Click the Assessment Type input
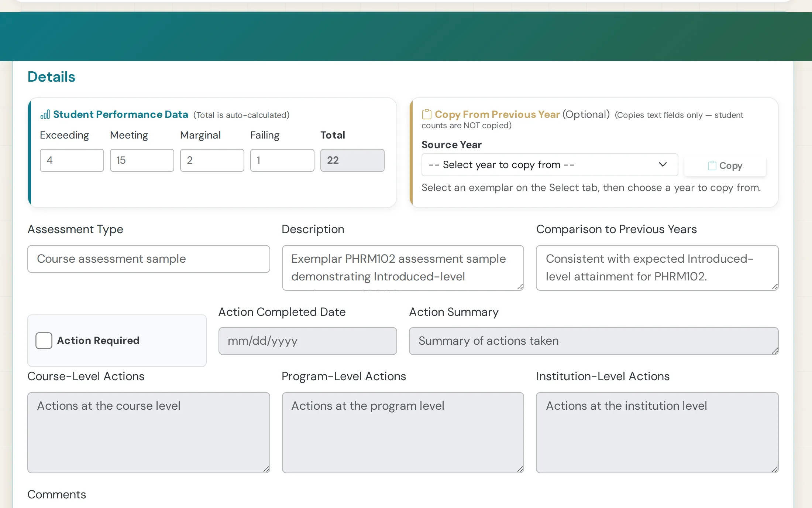 [x=149, y=259]
